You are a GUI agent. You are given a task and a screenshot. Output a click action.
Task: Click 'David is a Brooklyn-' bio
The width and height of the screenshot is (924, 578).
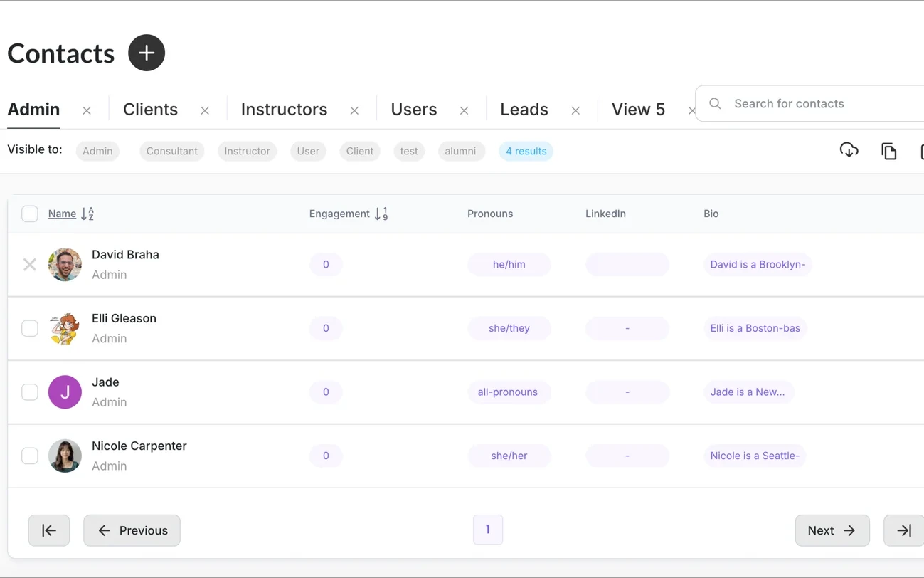(x=758, y=264)
